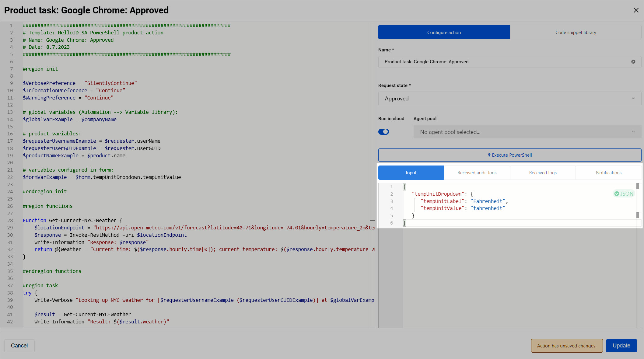This screenshot has width=644, height=359.
Task: Click the $formVarExample assignment line
Action: [102, 177]
